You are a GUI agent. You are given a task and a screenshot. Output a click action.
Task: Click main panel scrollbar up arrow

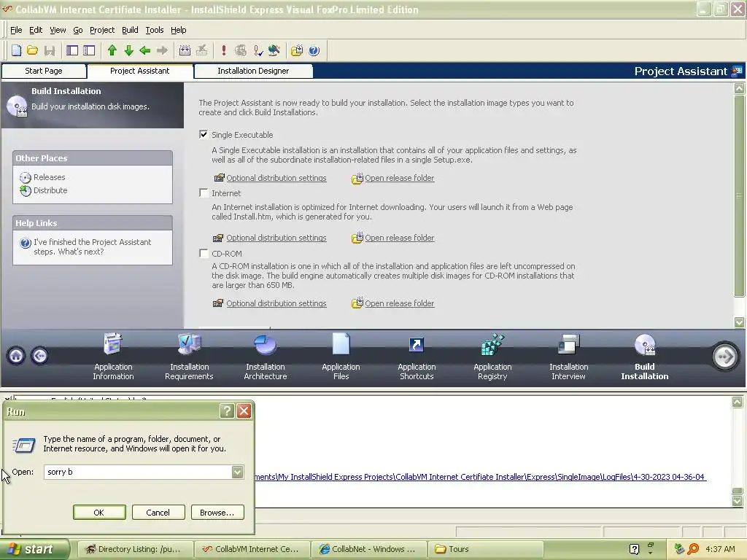pos(739,88)
